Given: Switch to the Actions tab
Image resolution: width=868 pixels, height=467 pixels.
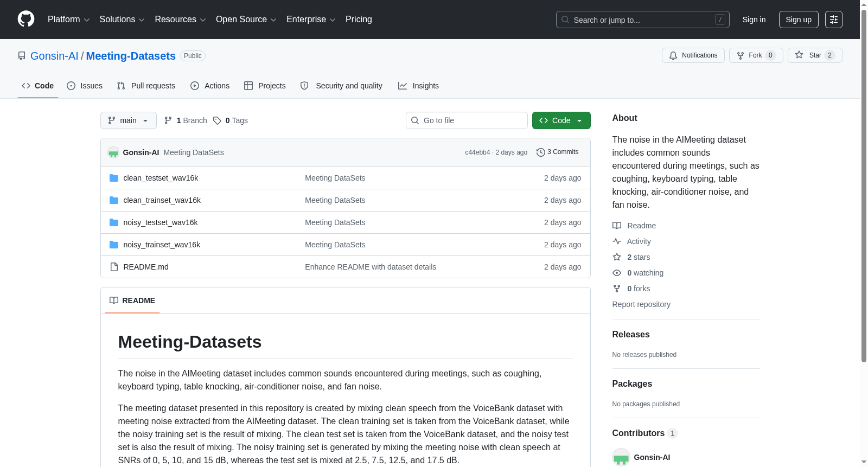Looking at the screenshot, I should point(210,86).
